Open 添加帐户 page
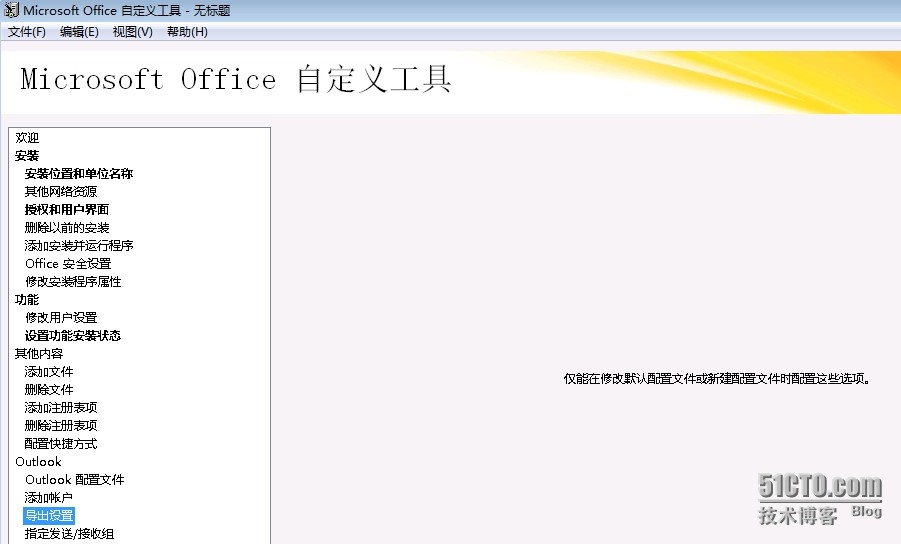This screenshot has height=544, width=901. (49, 497)
